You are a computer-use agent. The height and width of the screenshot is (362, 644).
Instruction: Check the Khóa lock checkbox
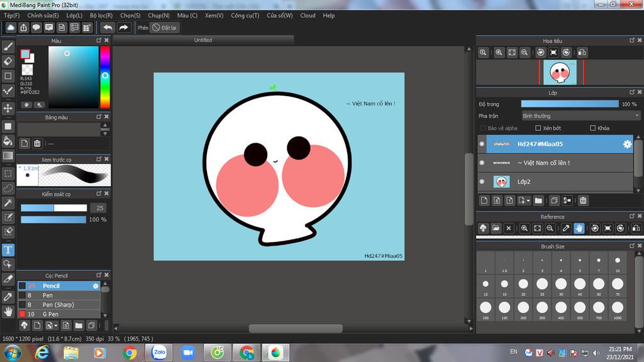(592, 128)
